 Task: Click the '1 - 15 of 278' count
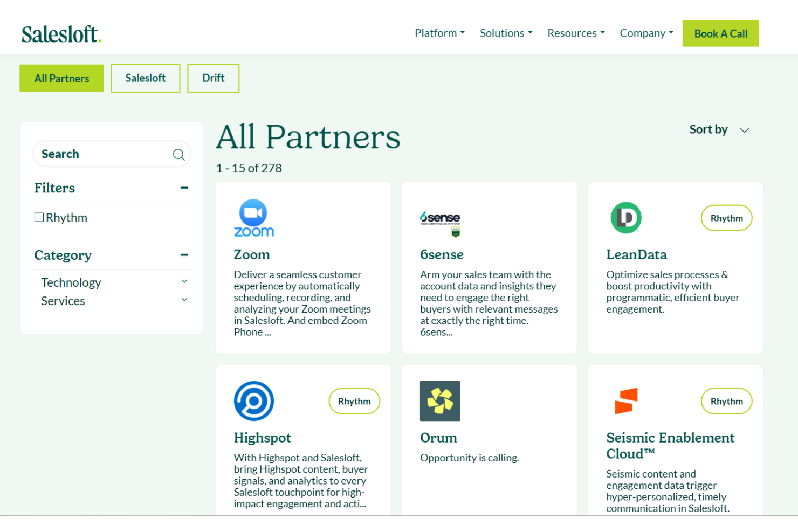249,169
